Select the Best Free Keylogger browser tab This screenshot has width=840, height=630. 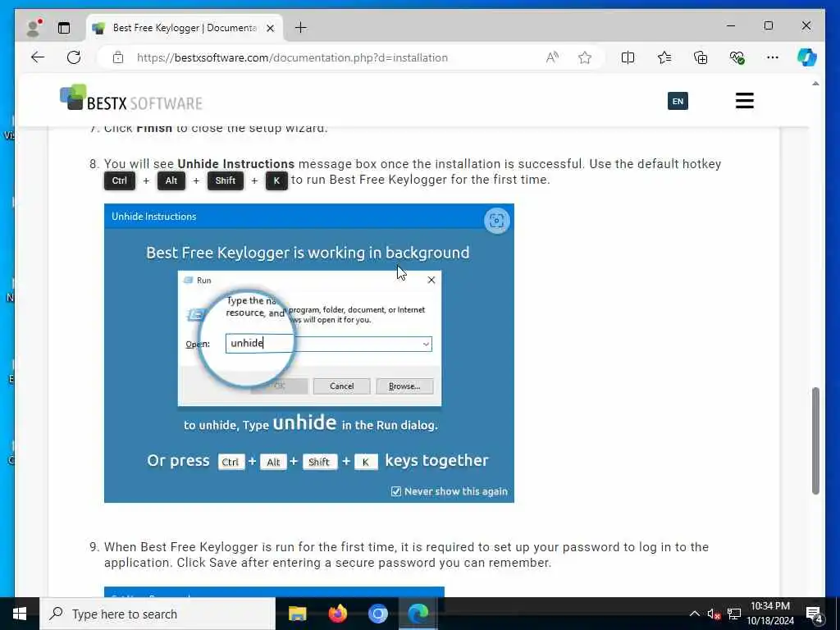[x=185, y=28]
